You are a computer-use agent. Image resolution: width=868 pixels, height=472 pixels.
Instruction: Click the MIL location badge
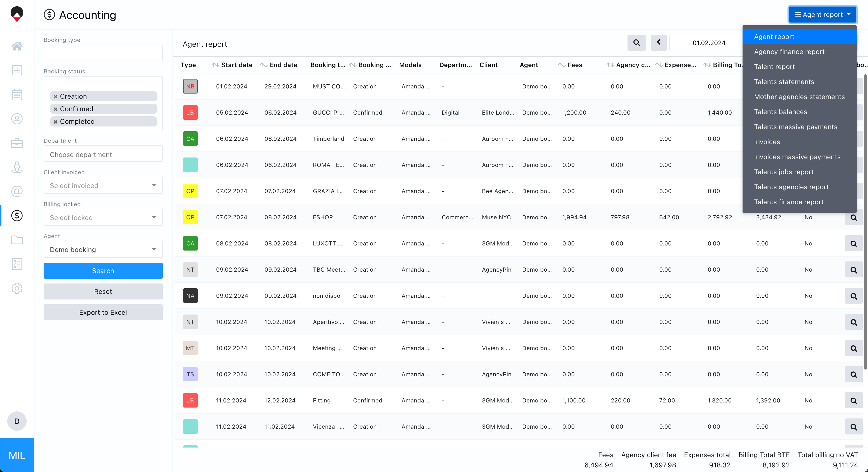click(17, 455)
